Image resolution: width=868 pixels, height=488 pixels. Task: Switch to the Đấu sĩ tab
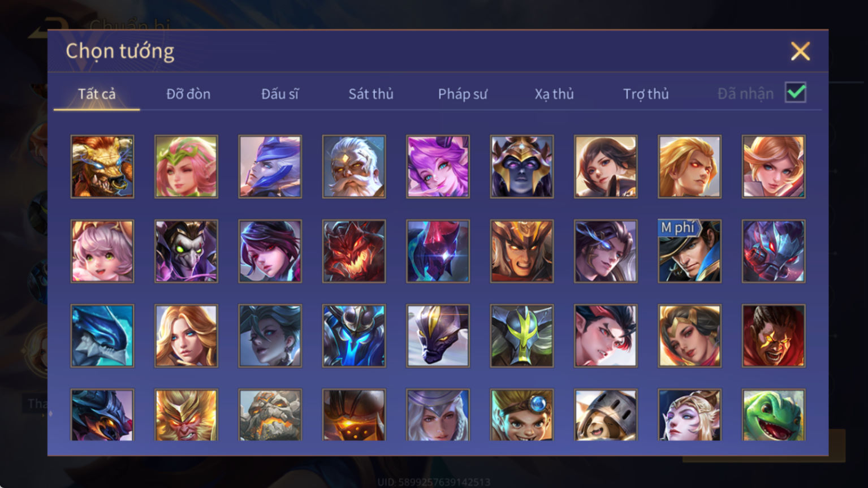point(280,94)
